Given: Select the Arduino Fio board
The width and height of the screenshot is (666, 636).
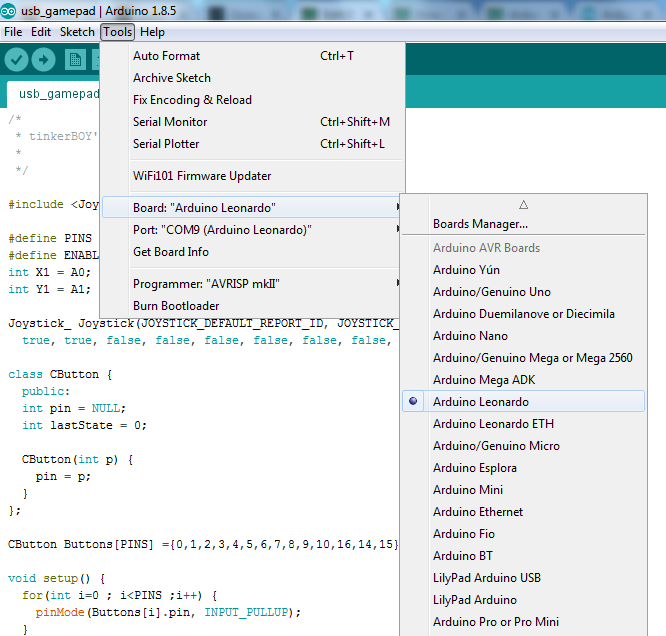Looking at the screenshot, I should pos(523,534).
